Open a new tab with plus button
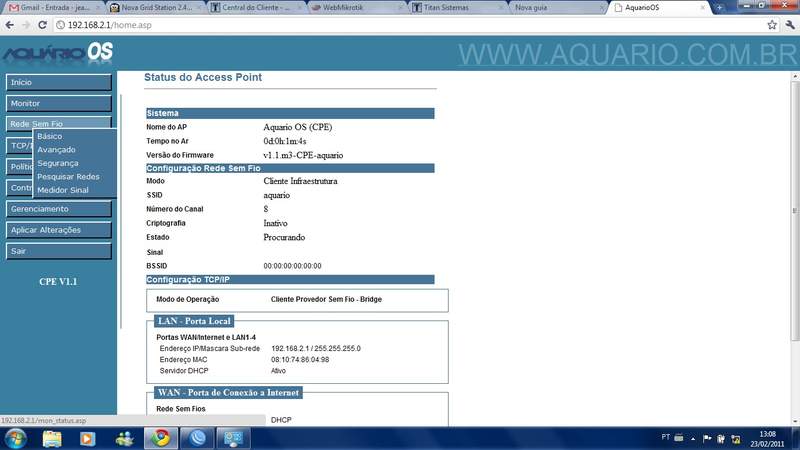The width and height of the screenshot is (800, 450). point(719,8)
